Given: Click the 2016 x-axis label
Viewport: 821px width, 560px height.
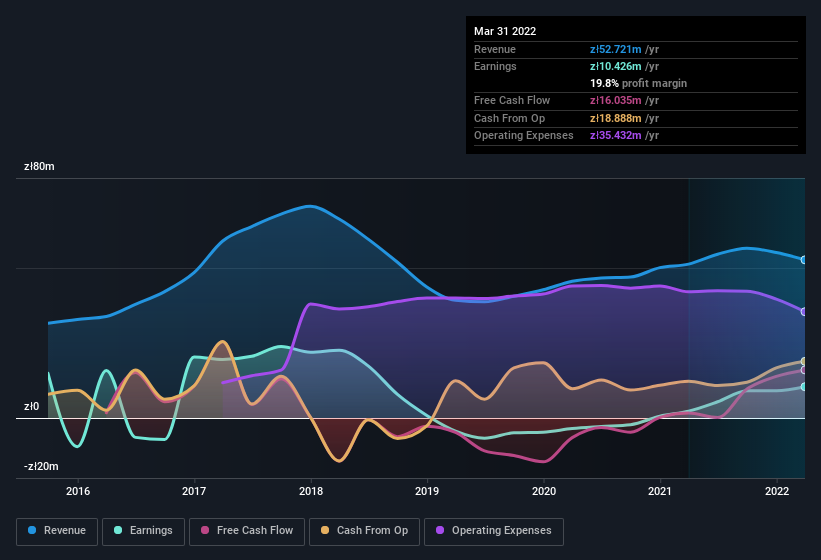Looking at the screenshot, I should (x=78, y=491).
